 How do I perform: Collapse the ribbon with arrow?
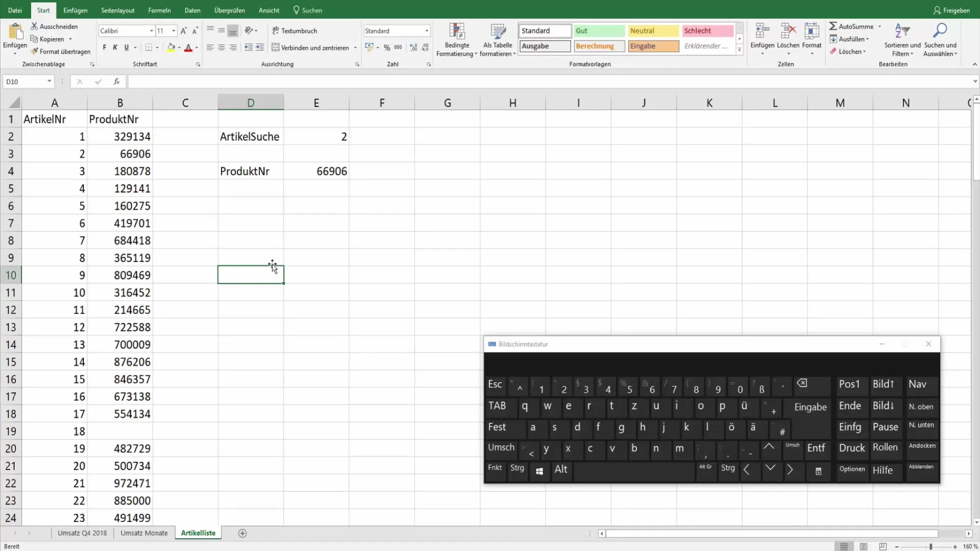tap(974, 64)
